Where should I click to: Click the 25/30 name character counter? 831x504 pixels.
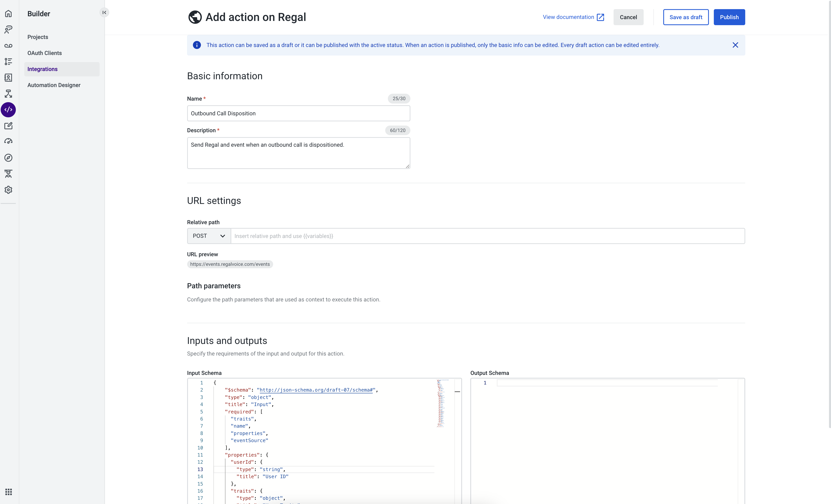coord(399,98)
